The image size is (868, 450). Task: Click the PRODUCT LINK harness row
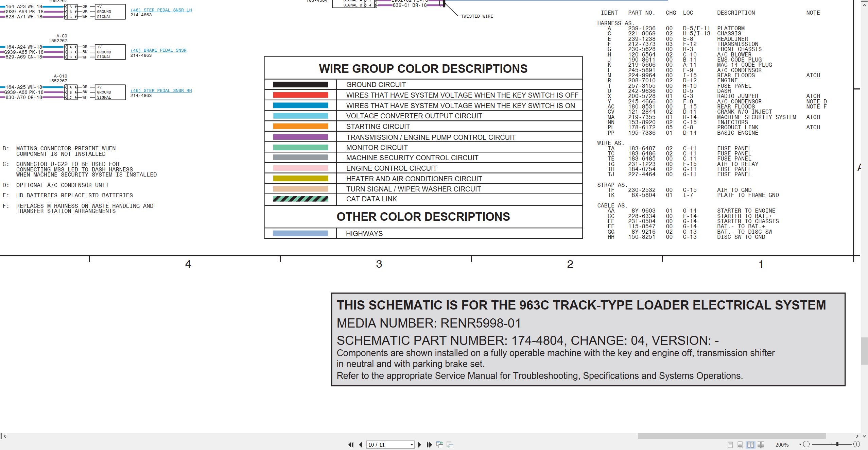[x=714, y=128]
